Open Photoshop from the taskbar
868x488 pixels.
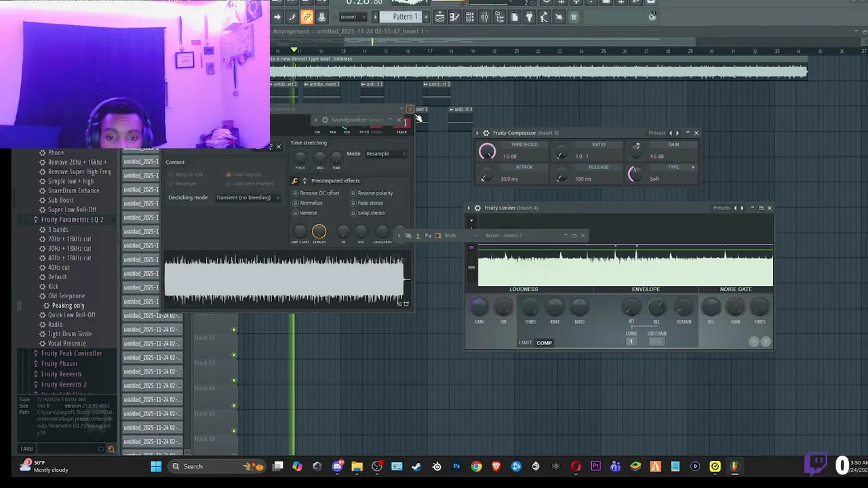[456, 466]
